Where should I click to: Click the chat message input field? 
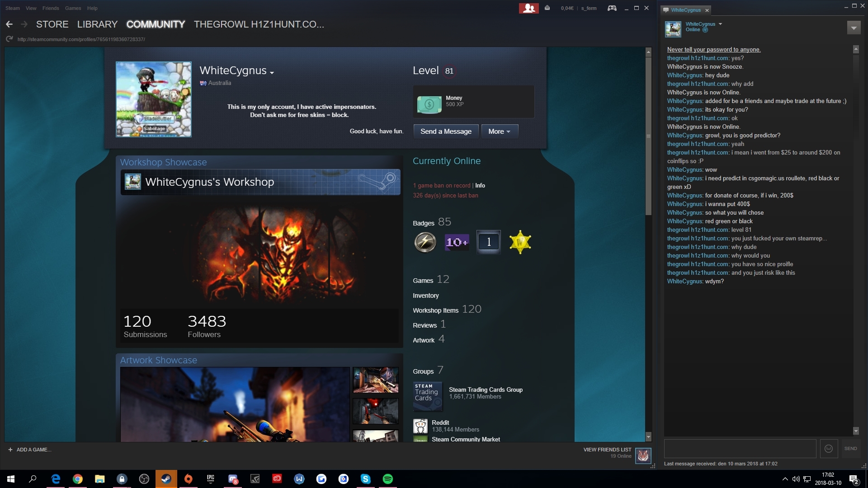point(740,449)
